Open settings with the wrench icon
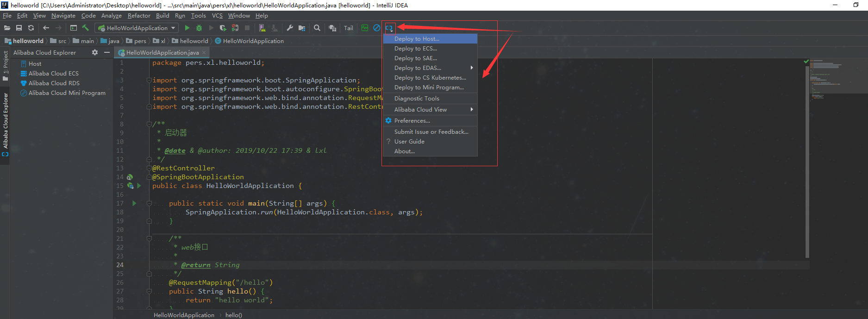 click(290, 28)
